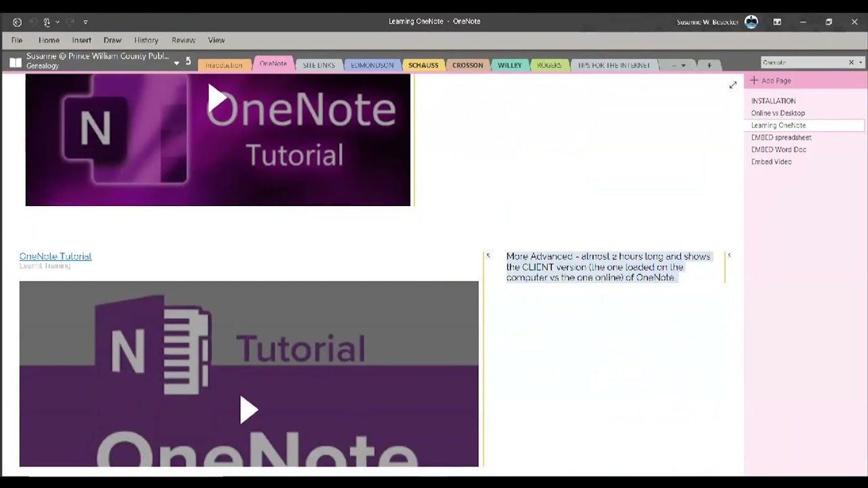Open the Home ribbon tab
The height and width of the screenshot is (488, 868).
(x=49, y=41)
